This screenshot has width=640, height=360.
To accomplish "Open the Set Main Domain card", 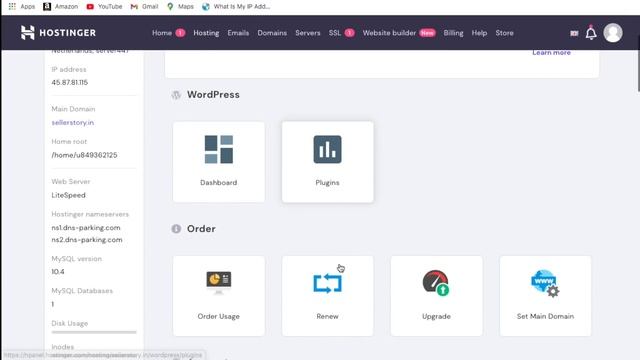I will (x=545, y=296).
